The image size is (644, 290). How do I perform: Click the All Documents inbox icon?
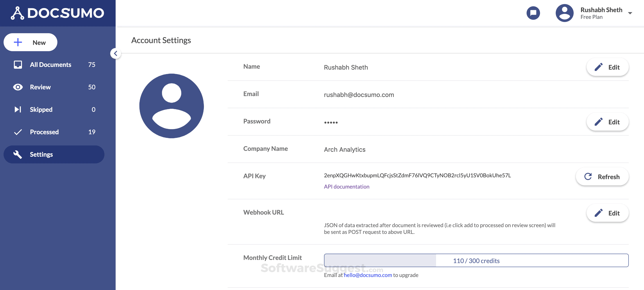click(18, 65)
